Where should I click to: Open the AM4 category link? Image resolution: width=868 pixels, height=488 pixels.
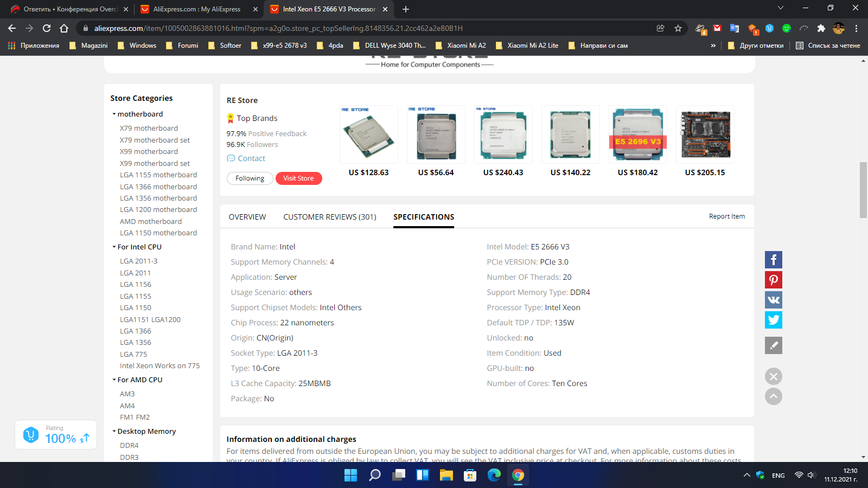[127, 406]
